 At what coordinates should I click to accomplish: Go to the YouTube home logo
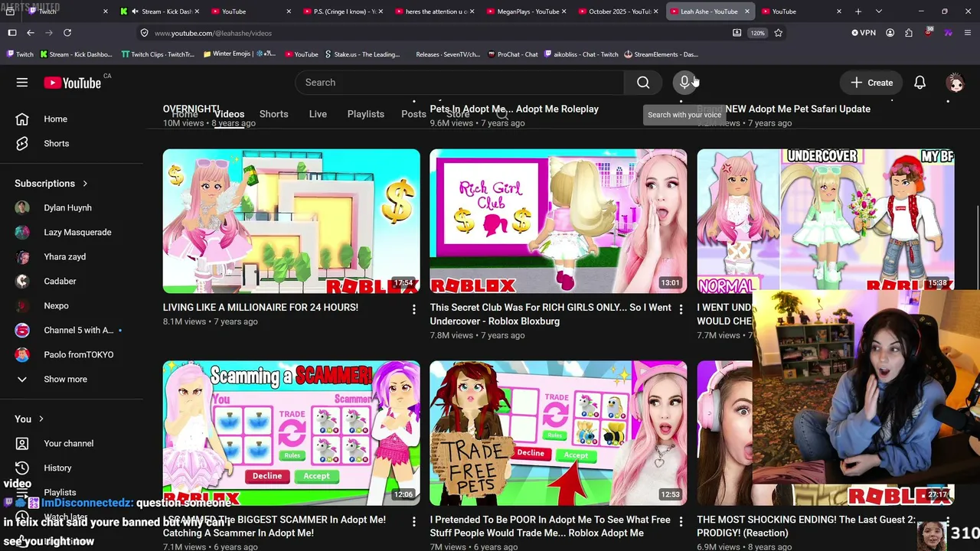[x=73, y=83]
